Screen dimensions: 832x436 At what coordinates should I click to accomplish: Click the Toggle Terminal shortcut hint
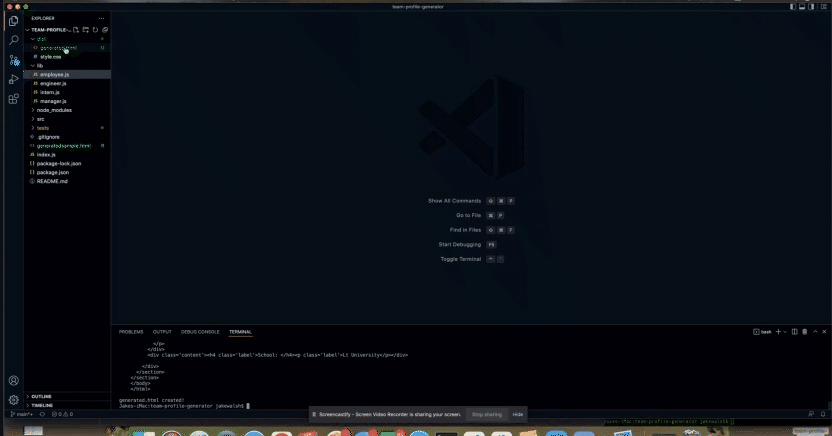pos(472,259)
